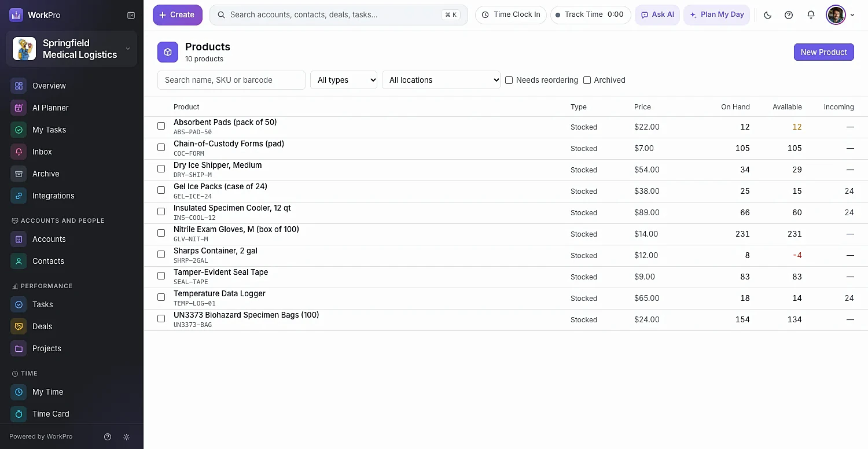Tick the Gel Ice Packs row checkbox

pos(161,190)
